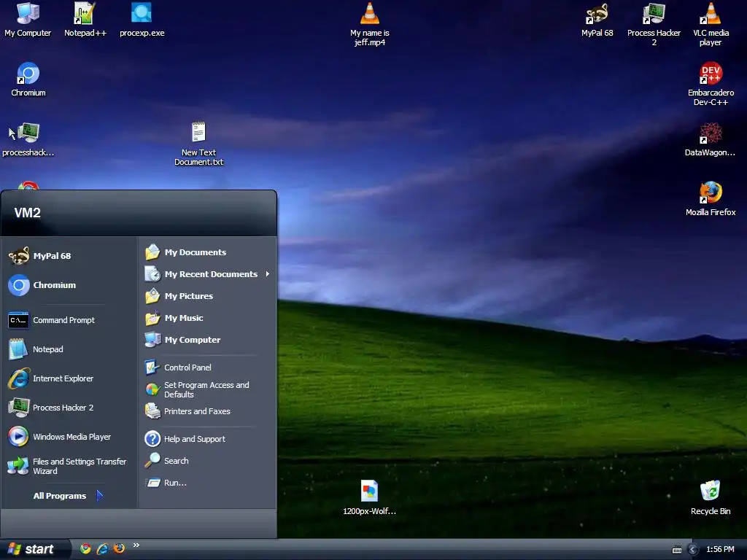Open DataWagon... desktop shortcut
Image resolution: width=747 pixels, height=560 pixels.
coord(710,139)
